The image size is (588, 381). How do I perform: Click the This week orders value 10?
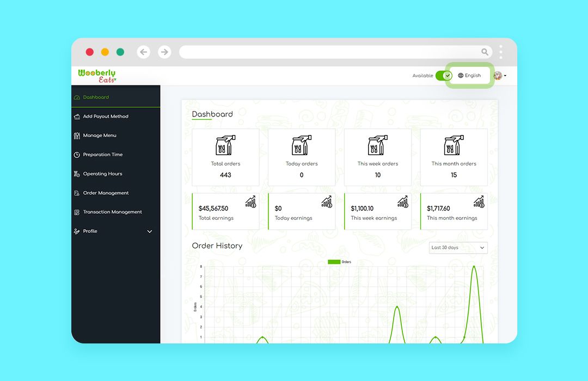coord(378,175)
